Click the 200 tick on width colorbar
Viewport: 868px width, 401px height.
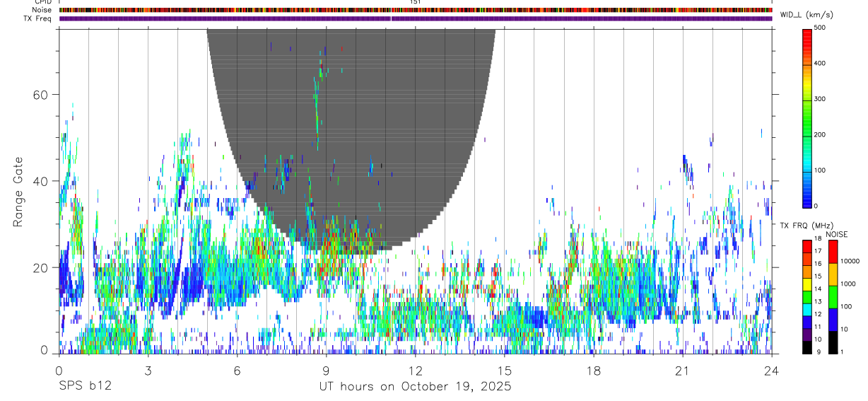click(x=821, y=134)
